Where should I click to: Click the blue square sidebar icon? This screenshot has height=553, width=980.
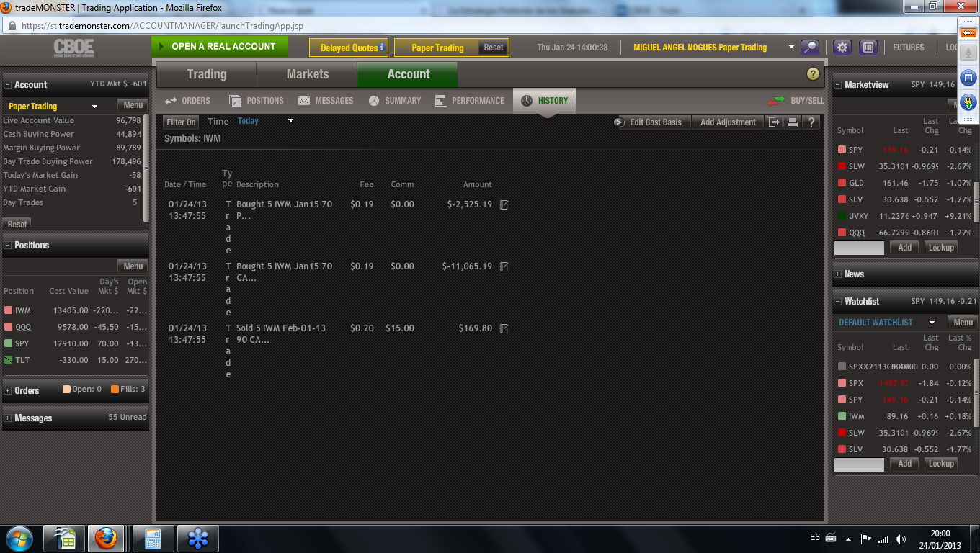click(968, 78)
